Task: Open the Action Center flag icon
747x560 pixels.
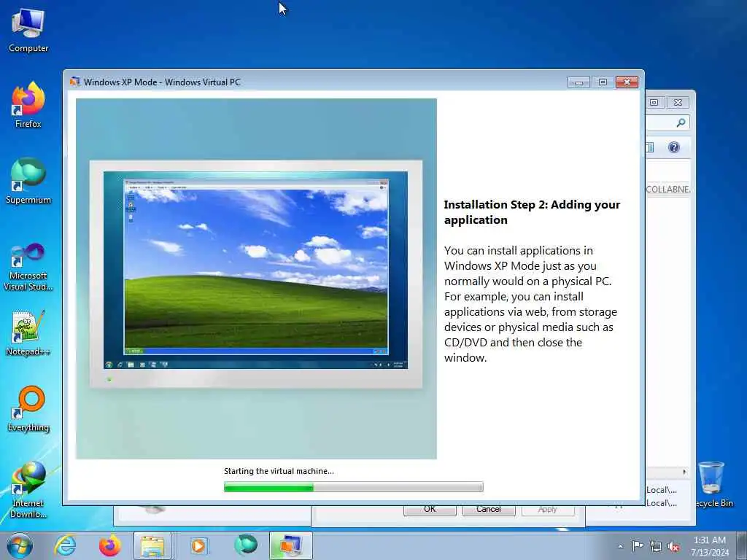Action: coord(638,545)
